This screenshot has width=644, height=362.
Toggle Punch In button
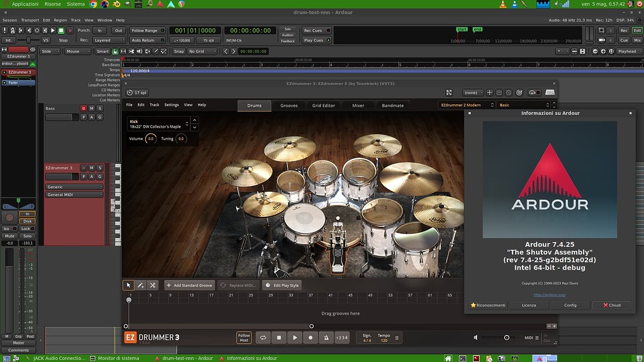[99, 30]
